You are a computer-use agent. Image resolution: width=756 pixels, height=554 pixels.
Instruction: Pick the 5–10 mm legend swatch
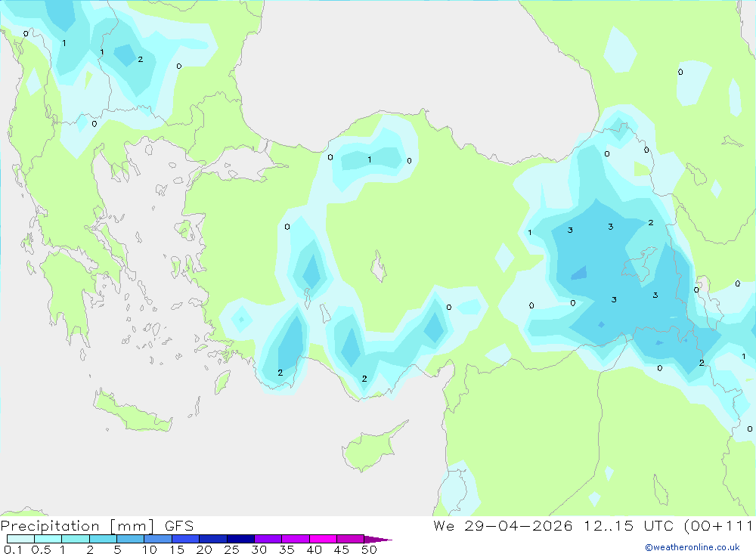[131, 539]
